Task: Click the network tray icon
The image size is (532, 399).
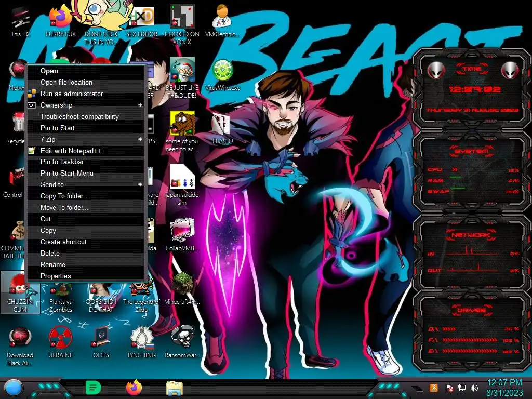Action: click(x=462, y=388)
